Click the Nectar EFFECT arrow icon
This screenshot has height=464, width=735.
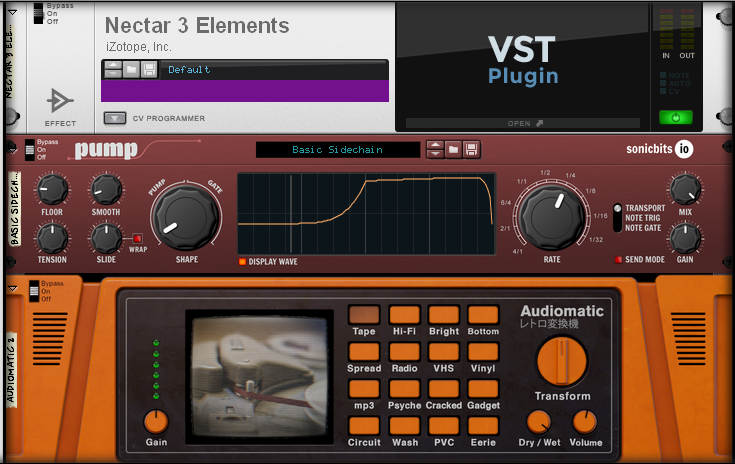click(60, 100)
